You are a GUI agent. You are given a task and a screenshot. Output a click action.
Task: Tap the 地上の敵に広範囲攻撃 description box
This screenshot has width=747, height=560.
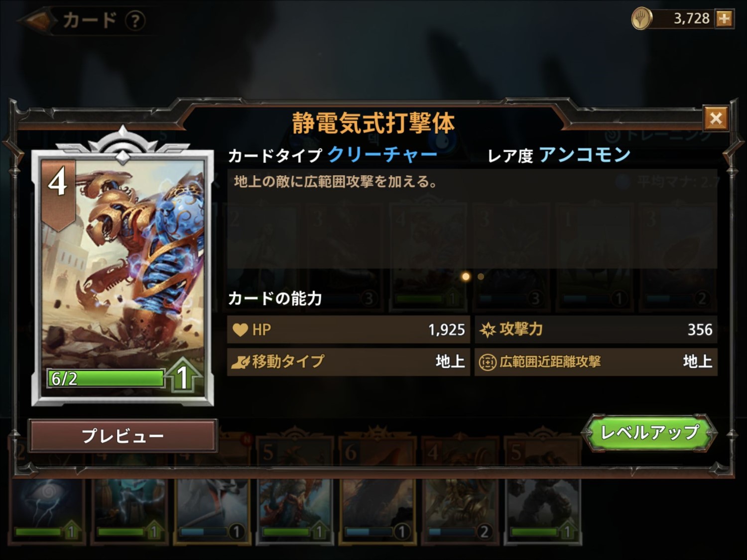[x=472, y=219]
